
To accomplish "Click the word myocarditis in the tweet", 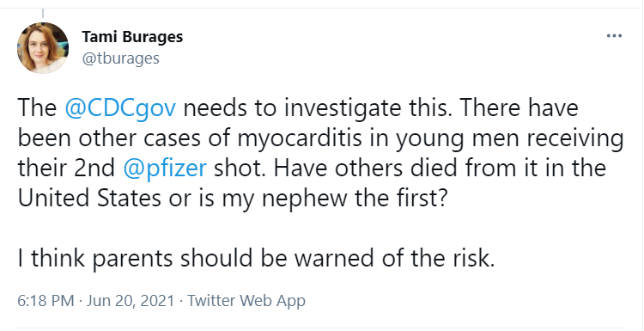I will [x=300, y=138].
